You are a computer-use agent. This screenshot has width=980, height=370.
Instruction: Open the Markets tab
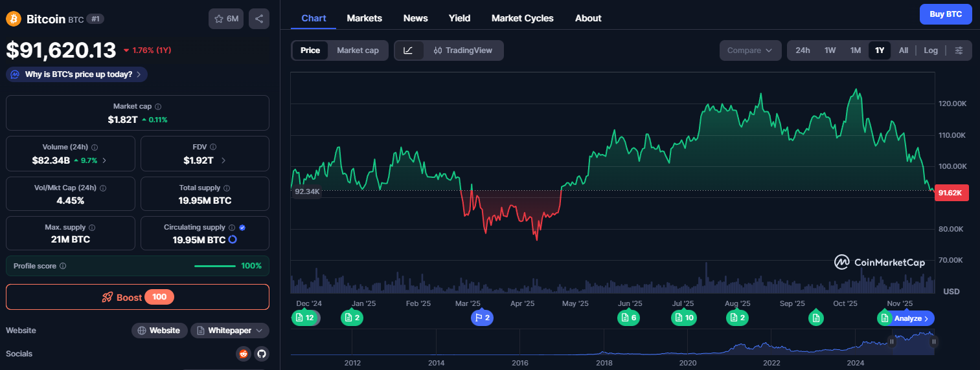(364, 18)
